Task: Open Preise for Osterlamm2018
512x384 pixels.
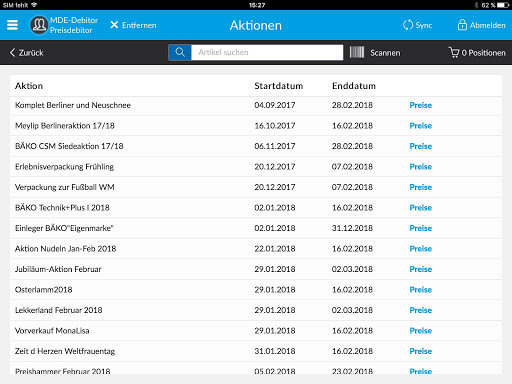Action: 421,290
